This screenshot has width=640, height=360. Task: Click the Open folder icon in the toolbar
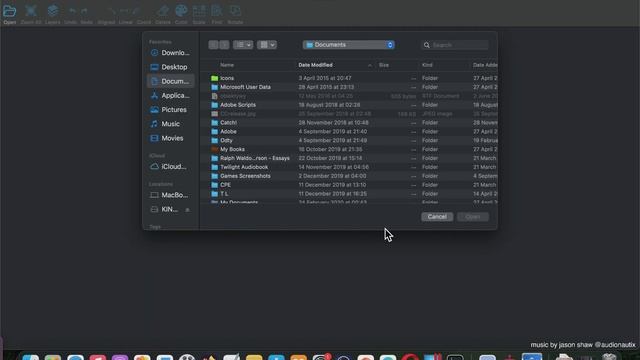[9, 11]
